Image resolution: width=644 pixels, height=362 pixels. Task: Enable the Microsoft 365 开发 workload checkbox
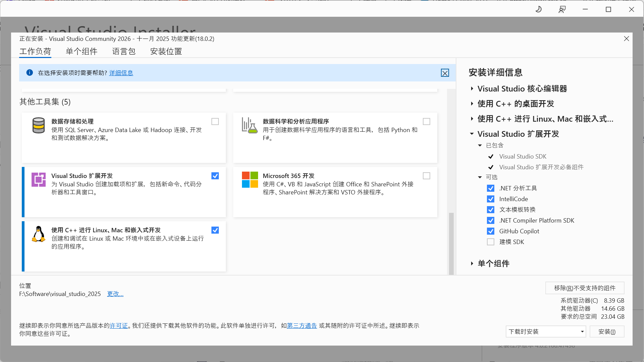tap(427, 176)
